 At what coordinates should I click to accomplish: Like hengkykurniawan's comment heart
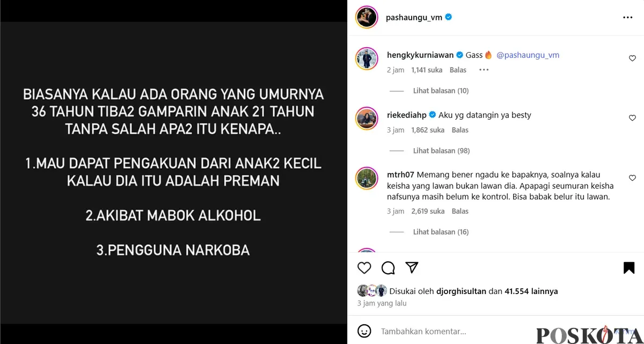(632, 58)
